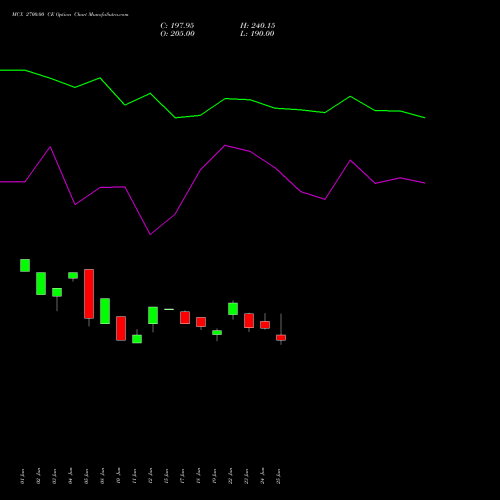The width and height of the screenshot is (500, 500).
Task: Click the flat doji candle above the tenth date label
Action: click(x=169, y=309)
